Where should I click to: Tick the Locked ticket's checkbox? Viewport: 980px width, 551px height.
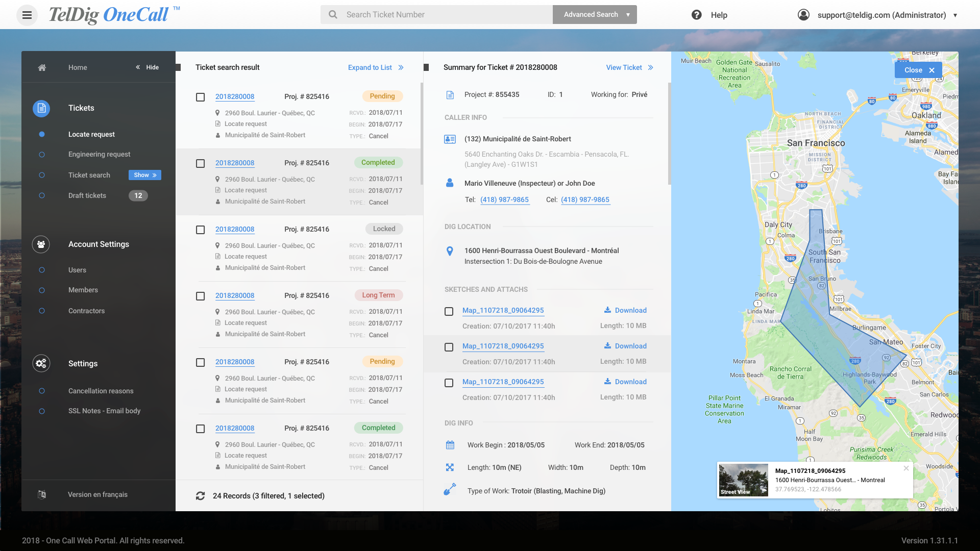(x=201, y=230)
